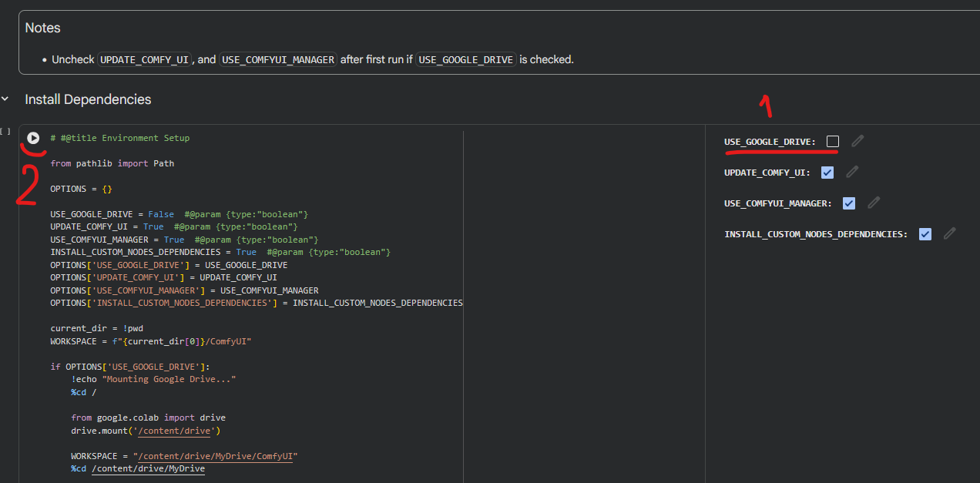Viewport: 980px width, 483px height.
Task: Click the '/content/drive' path in drive.mount
Action: (x=184, y=431)
